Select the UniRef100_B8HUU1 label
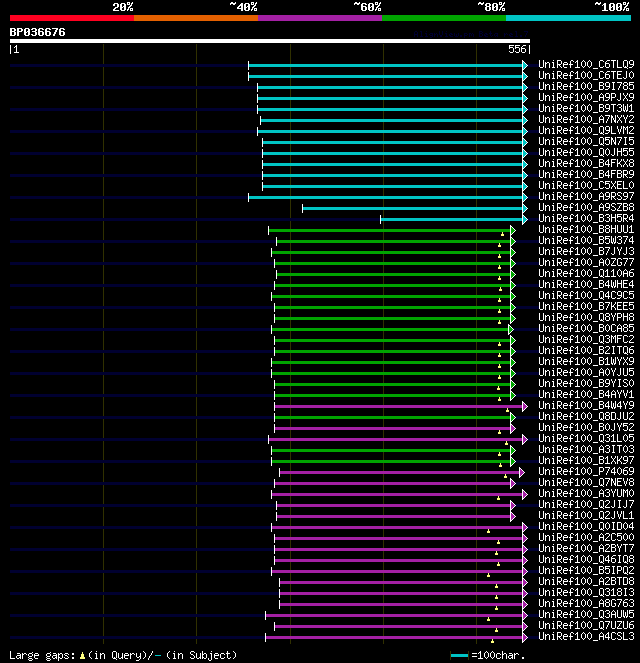Screen dimensions: 640x663 tap(586, 229)
